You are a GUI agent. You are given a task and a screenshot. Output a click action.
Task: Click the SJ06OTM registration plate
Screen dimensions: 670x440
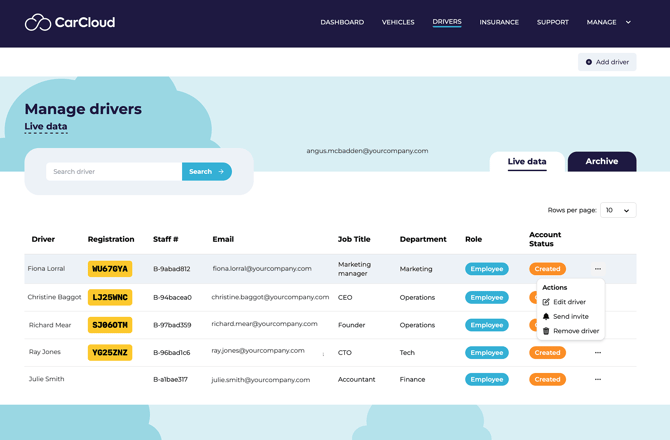[110, 325]
